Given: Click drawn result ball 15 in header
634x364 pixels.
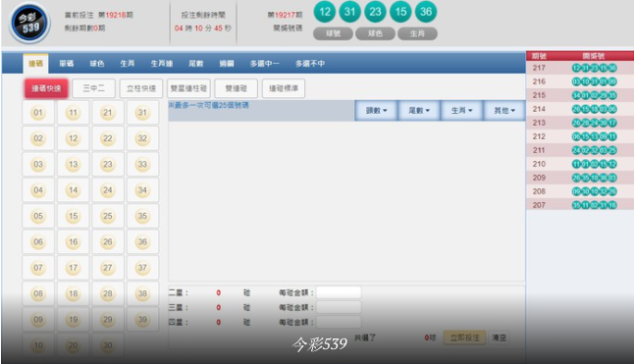Looking at the screenshot, I should (400, 12).
